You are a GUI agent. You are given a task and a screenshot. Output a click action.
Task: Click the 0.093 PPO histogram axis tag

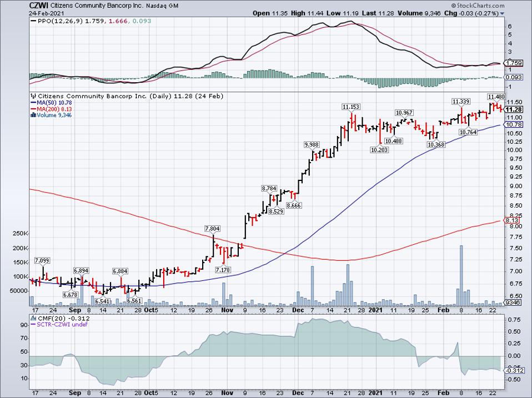514,77
